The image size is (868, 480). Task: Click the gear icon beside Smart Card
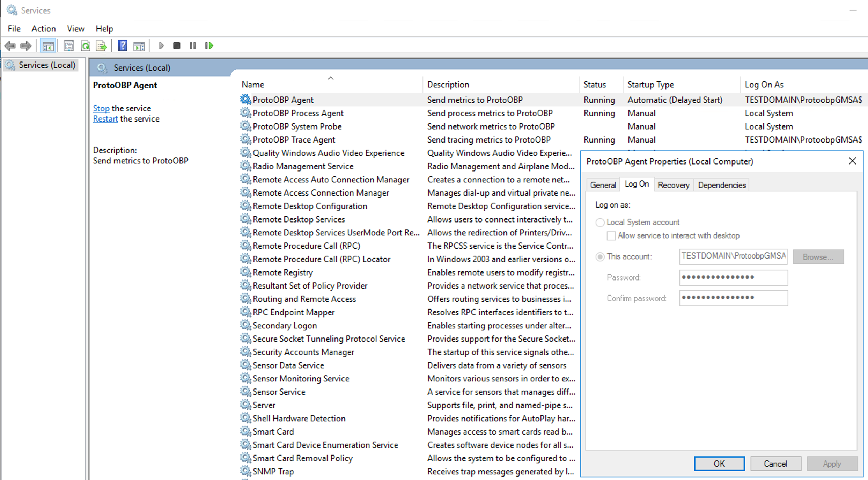tap(245, 431)
